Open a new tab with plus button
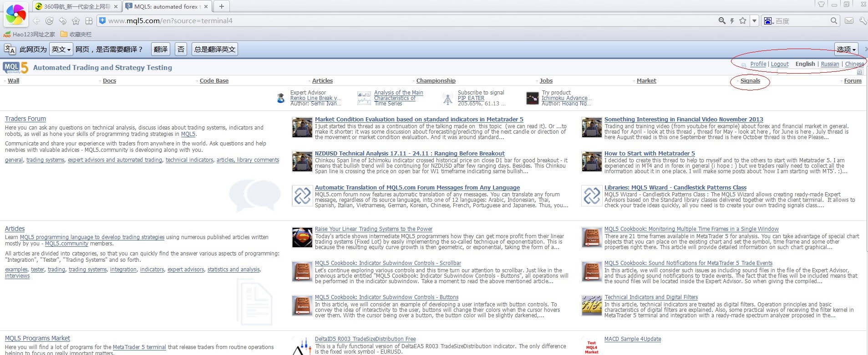Image resolution: width=868 pixels, height=355 pixels. pyautogui.click(x=222, y=6)
